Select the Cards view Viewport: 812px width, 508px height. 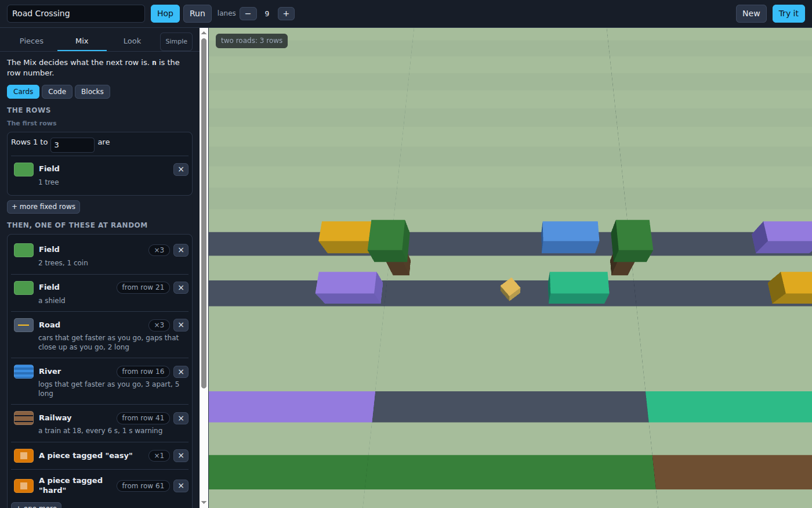click(23, 92)
